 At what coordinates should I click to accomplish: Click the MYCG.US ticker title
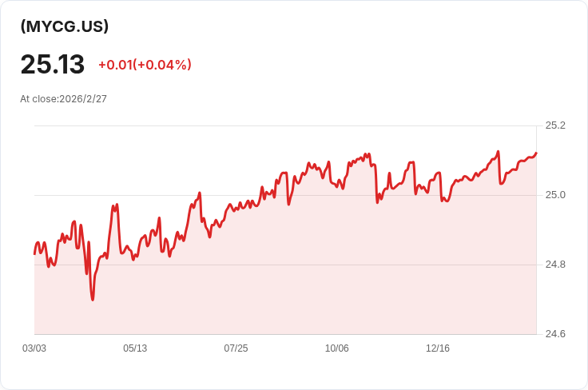65,26
